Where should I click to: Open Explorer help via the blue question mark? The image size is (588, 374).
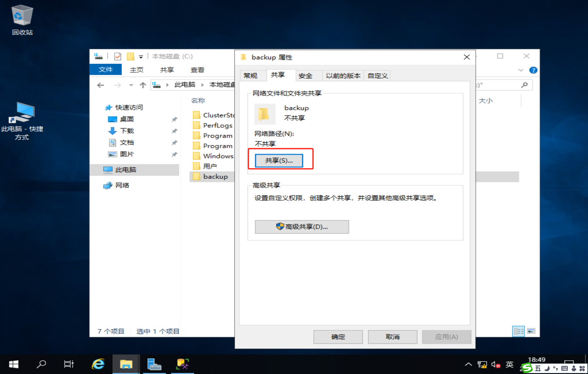pyautogui.click(x=533, y=70)
